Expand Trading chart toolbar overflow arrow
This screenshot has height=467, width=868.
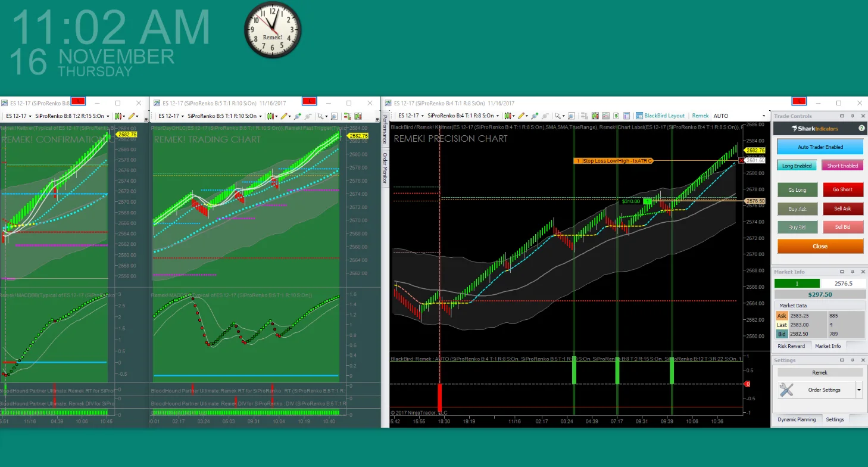pos(377,120)
